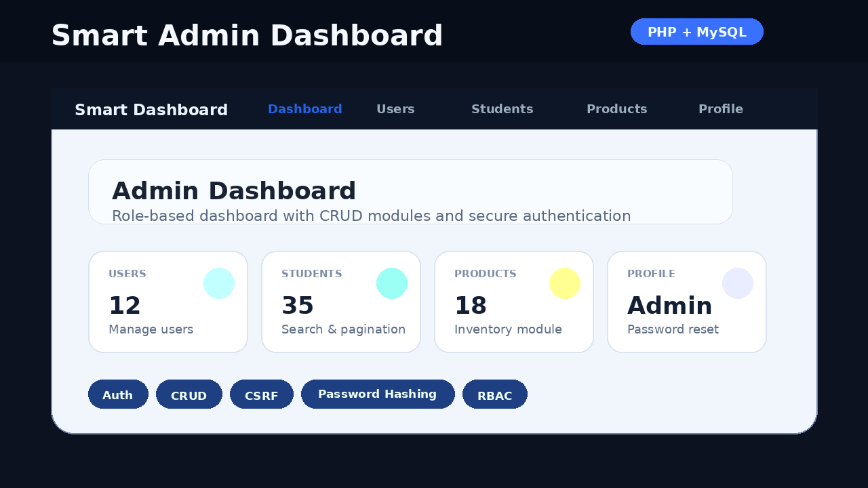This screenshot has width=868, height=488.
Task: Click the CSRF tag pill
Action: [262, 394]
